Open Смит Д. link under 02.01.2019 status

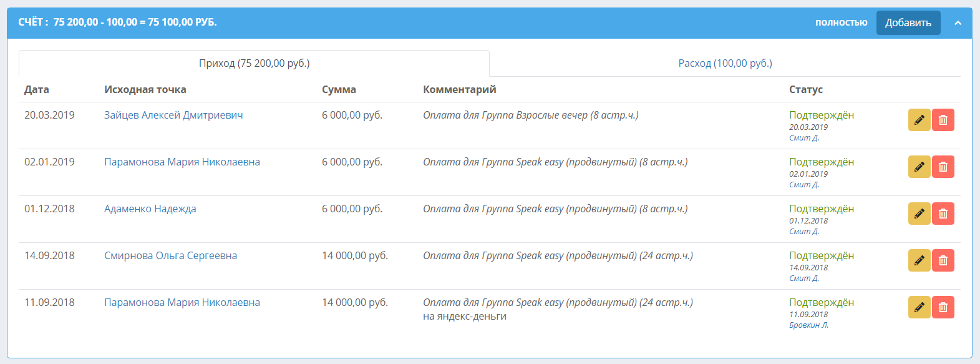tap(804, 184)
